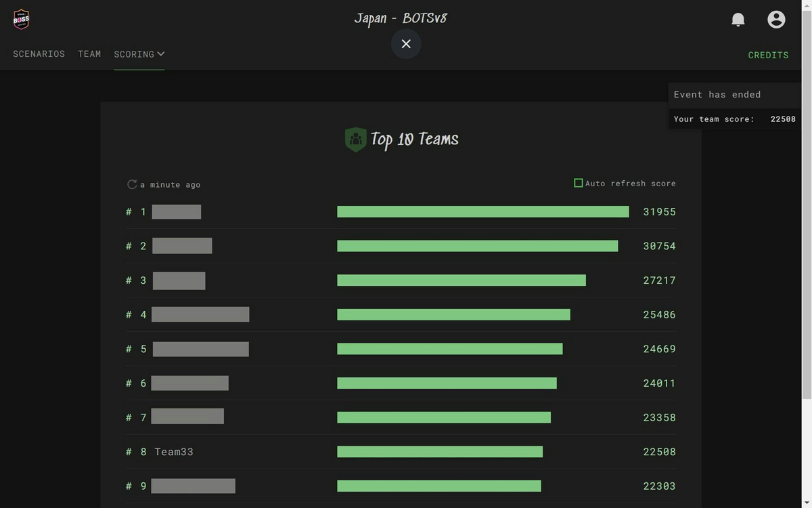The height and width of the screenshot is (508, 812).
Task: Click the refresh icon beside 'a minute ago'
Action: pos(131,184)
